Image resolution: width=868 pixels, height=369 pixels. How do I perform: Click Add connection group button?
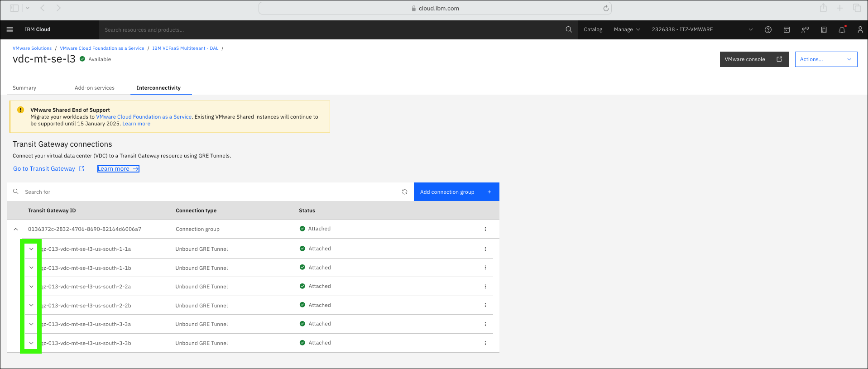point(456,192)
